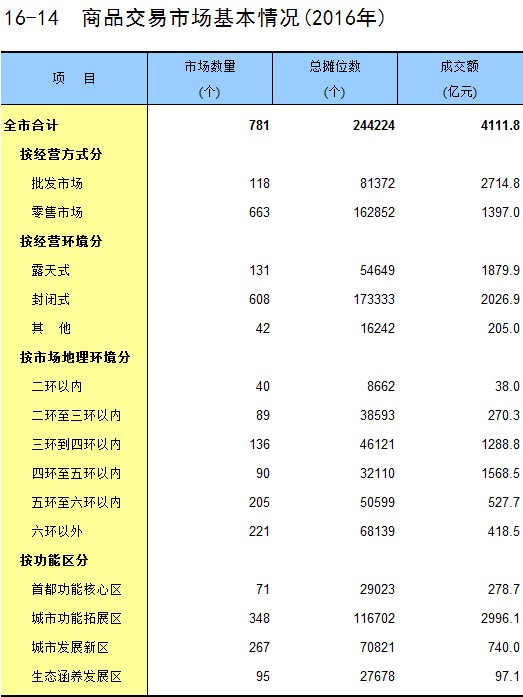Select the 六环以外 row label

[57, 531]
